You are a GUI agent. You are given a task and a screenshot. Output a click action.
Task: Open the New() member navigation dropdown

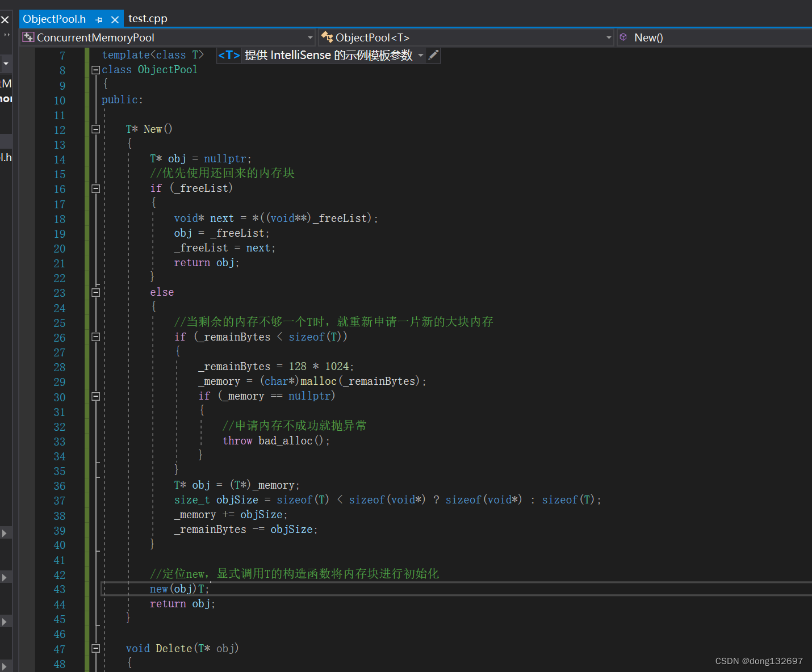(715, 37)
